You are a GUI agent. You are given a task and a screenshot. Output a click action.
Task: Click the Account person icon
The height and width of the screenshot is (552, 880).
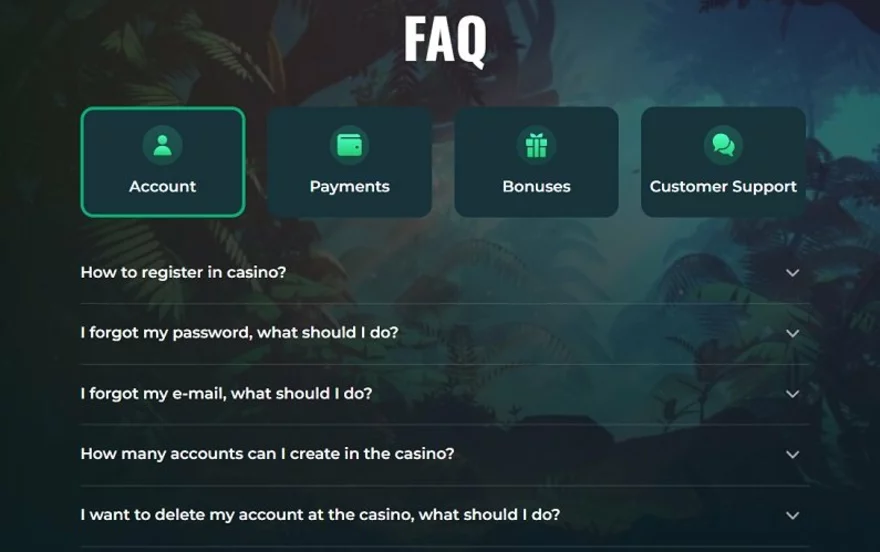[163, 145]
